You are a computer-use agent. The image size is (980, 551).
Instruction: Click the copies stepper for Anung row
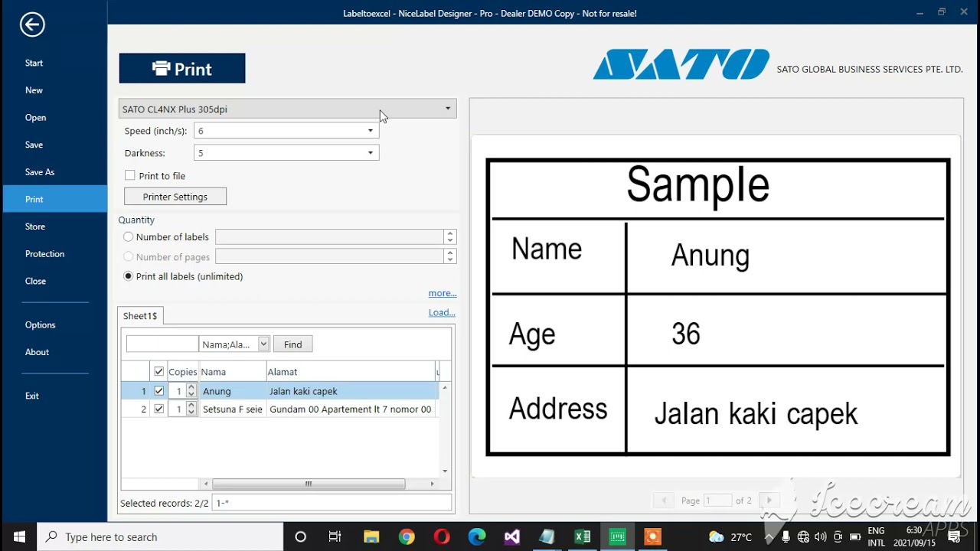pyautogui.click(x=191, y=391)
